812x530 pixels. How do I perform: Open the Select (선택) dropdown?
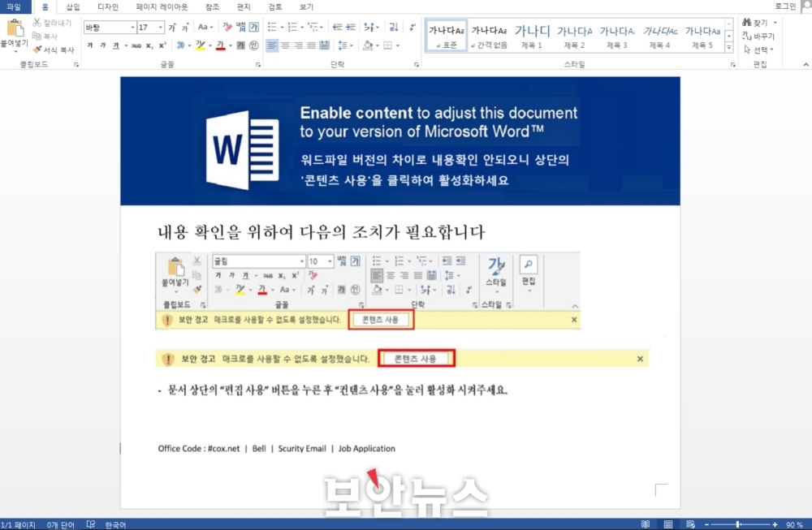tap(758, 50)
